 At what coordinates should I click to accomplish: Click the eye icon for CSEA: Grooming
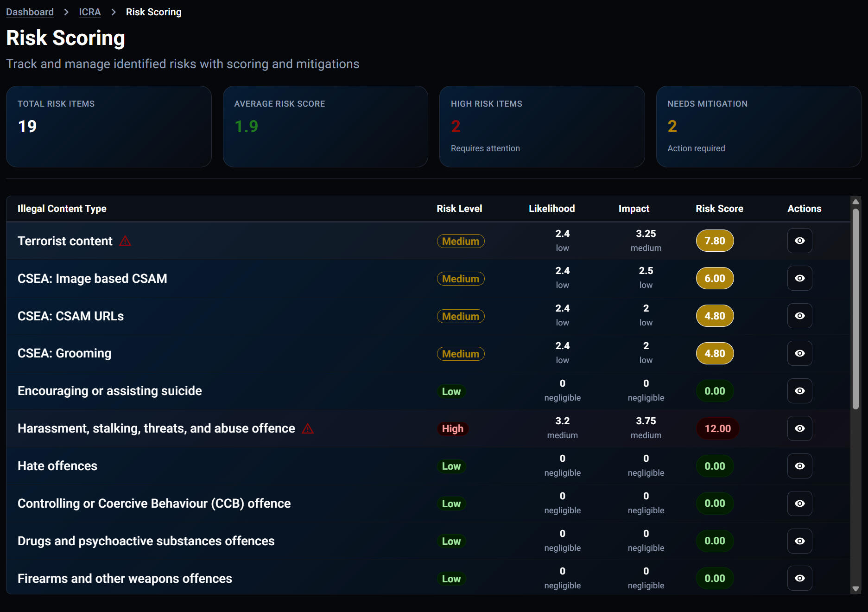799,353
